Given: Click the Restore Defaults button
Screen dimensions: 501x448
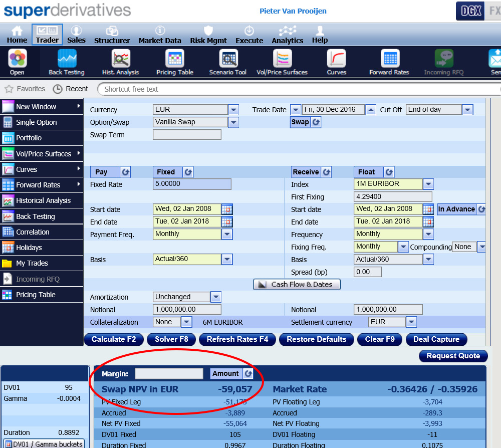Looking at the screenshot, I should point(316,339).
